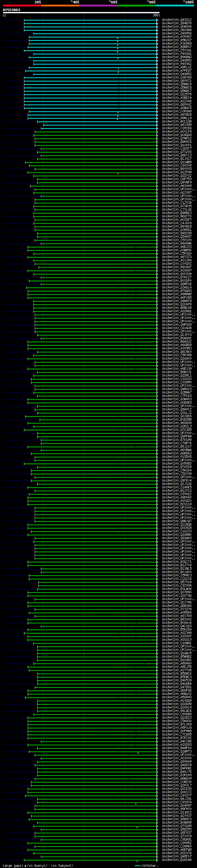Click the cyan alignment bar for UniRef100_Q93Z12

(x=91, y=20)
